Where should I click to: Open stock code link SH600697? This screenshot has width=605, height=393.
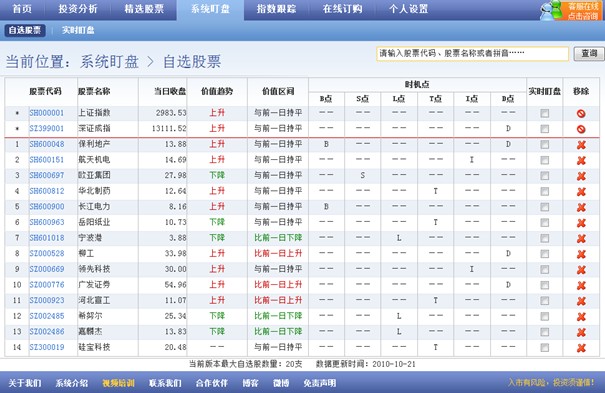(x=47, y=175)
